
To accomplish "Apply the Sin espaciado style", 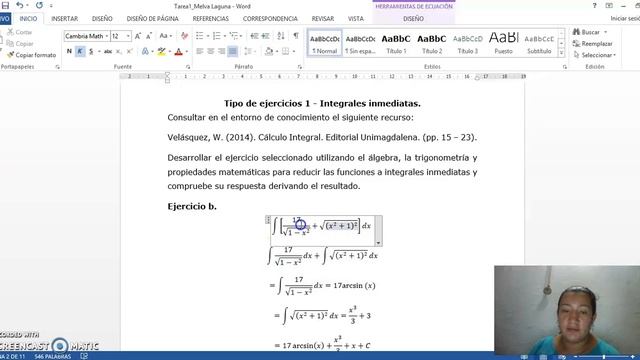I will tap(360, 43).
